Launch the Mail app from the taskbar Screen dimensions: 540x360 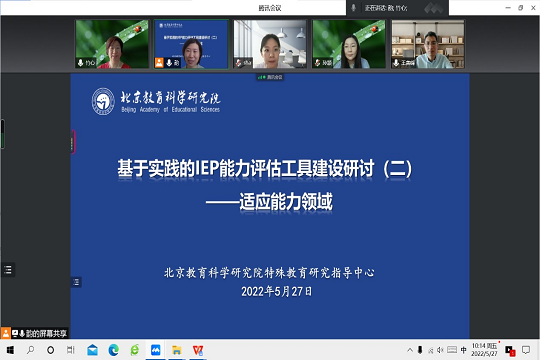pos(92,350)
